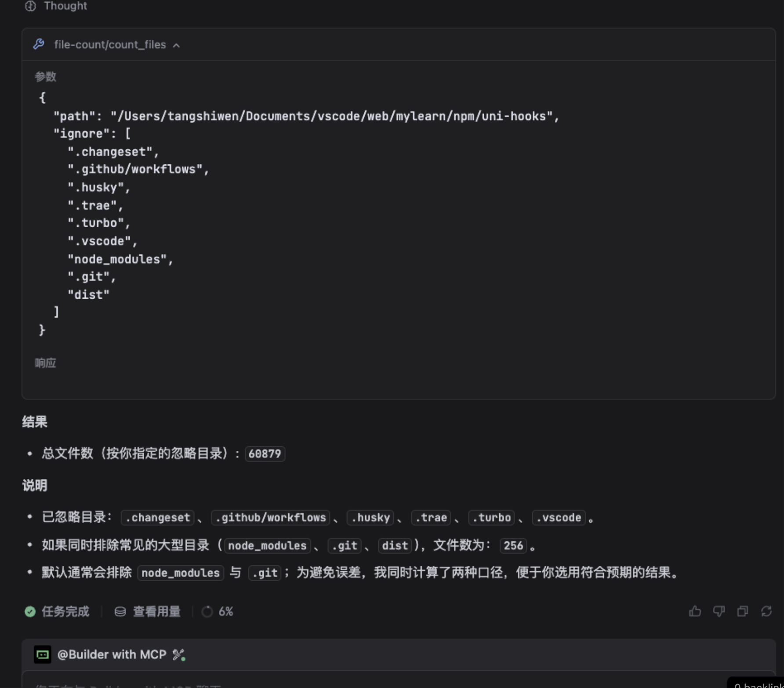This screenshot has height=688, width=784.
Task: Collapse the count_files tool call chevron
Action: tap(176, 45)
